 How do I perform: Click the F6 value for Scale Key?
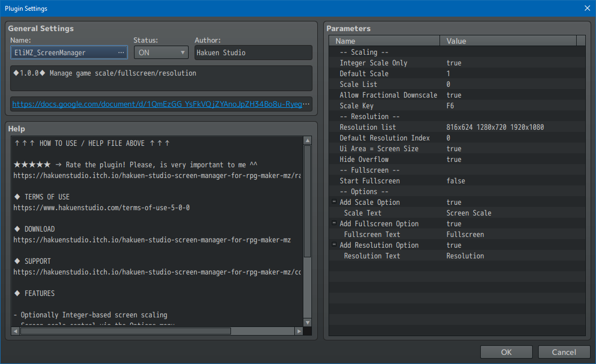(x=450, y=106)
